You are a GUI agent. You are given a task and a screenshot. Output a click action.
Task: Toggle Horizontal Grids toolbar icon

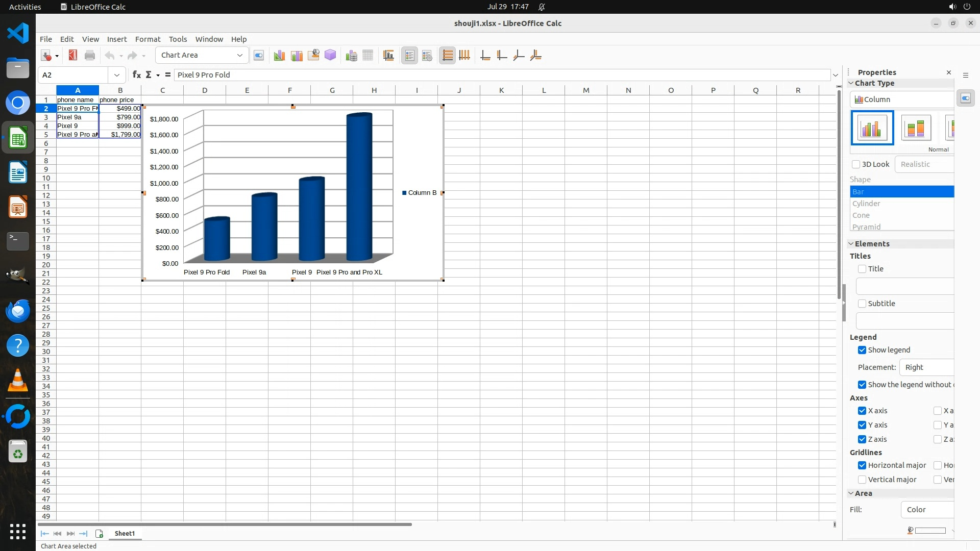click(x=447, y=56)
